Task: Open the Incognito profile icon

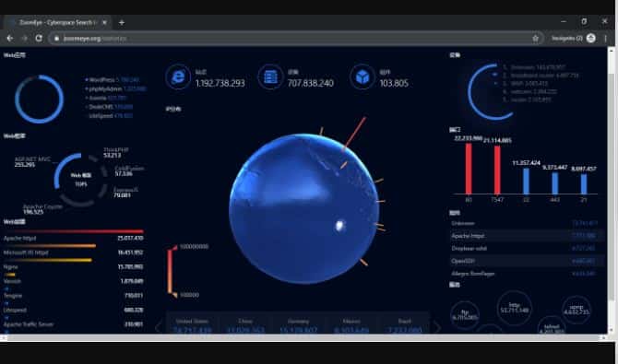Action: coord(591,38)
